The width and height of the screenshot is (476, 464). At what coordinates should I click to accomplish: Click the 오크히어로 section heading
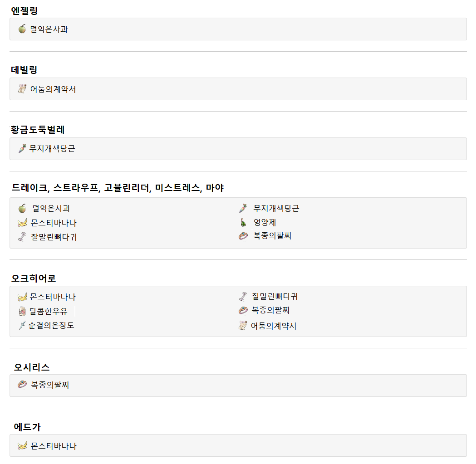(34, 278)
